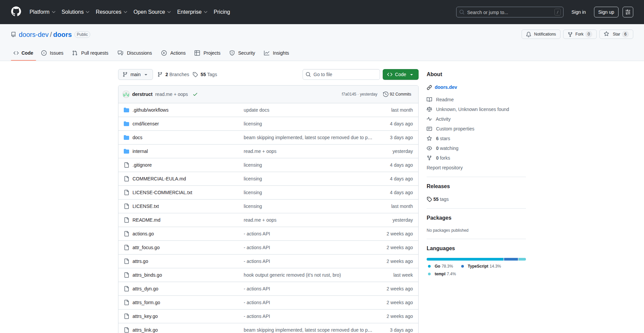Click the file icon beside .gitignore

click(x=126, y=165)
